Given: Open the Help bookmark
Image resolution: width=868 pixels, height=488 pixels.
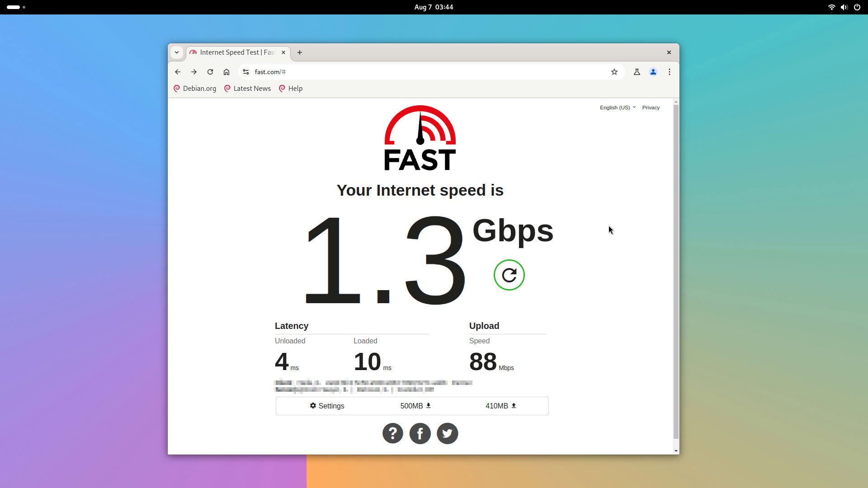Looking at the screenshot, I should (x=291, y=89).
